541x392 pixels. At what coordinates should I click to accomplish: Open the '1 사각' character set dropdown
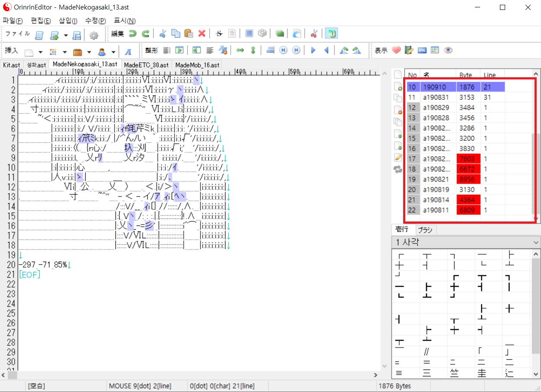536,242
